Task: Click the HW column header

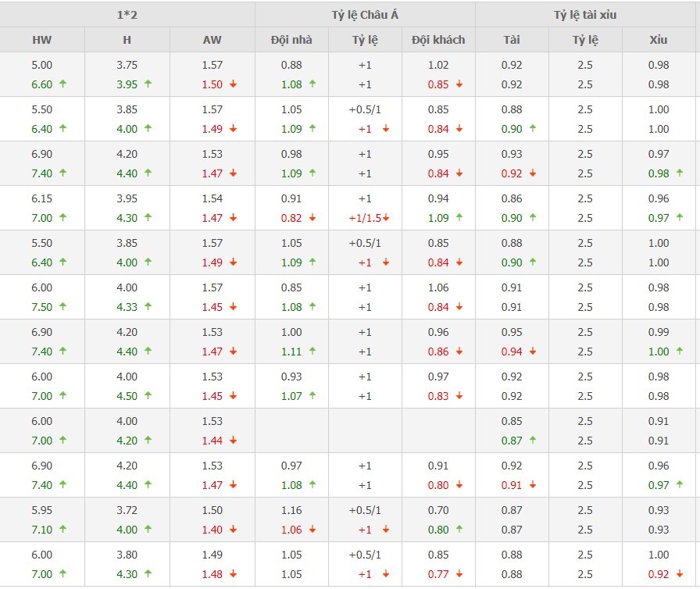Action: click(x=42, y=40)
